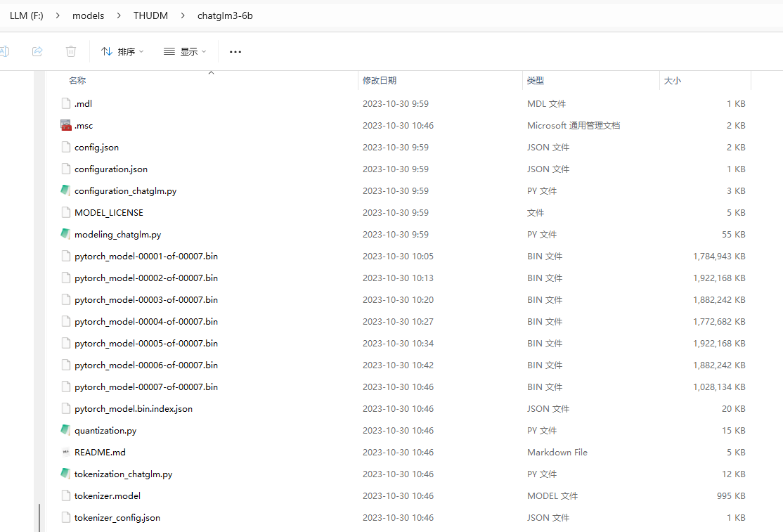Click the 2023-10-30 10:05 date cell
This screenshot has height=532, width=783.
pyautogui.click(x=398, y=256)
